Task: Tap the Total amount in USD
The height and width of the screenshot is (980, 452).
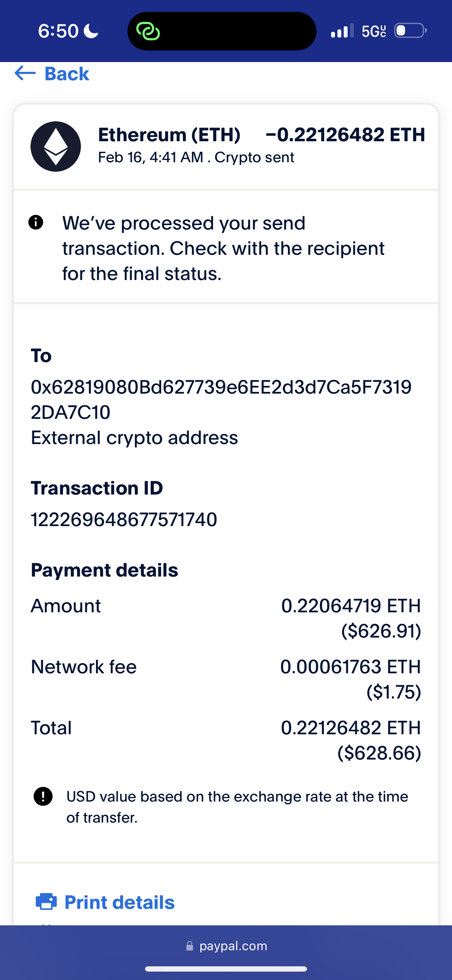Action: point(379,753)
